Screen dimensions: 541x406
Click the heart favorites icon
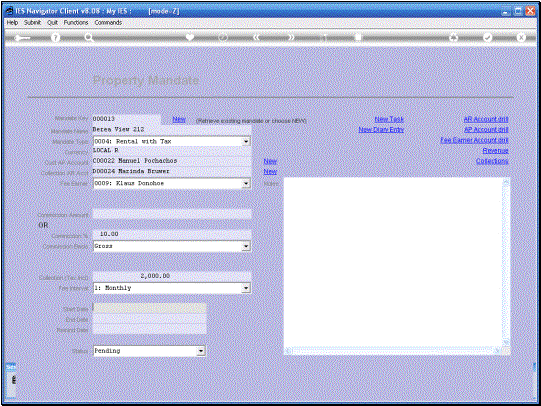[x=189, y=37]
